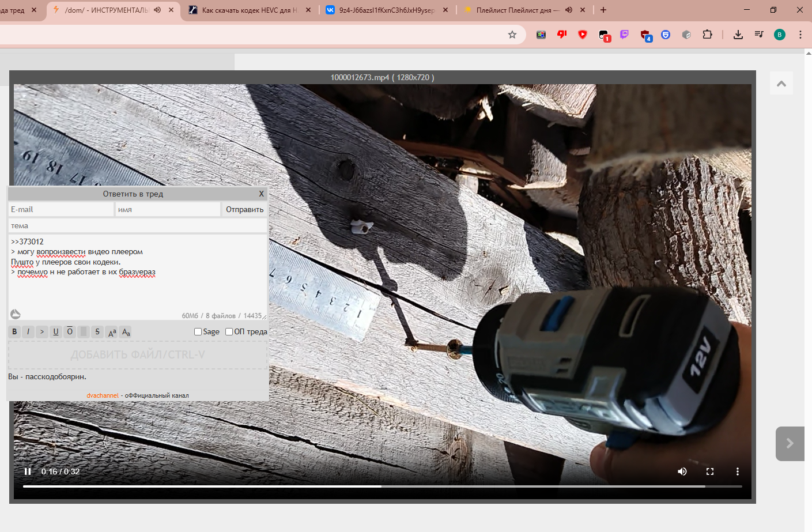Apply underline formatting to text

56,331
